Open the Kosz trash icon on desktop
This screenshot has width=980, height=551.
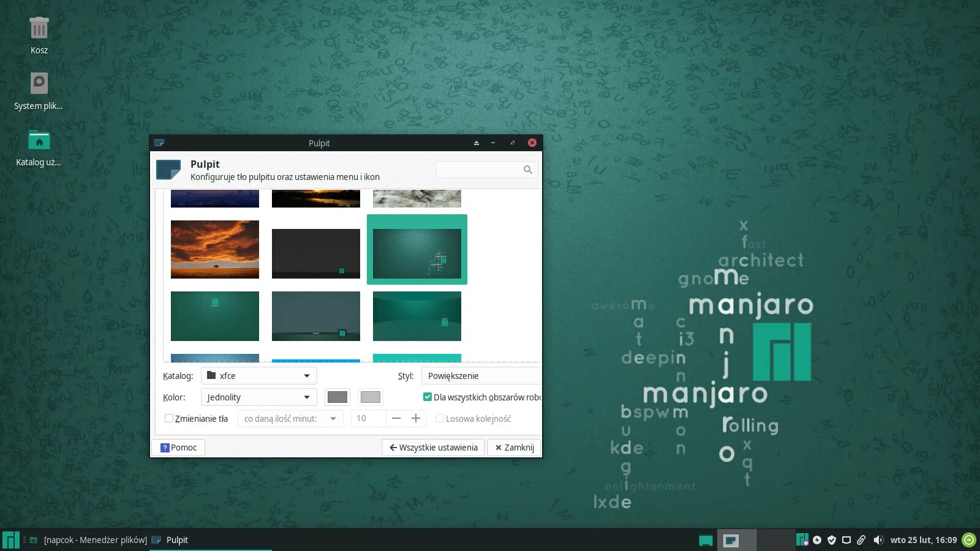tap(39, 35)
